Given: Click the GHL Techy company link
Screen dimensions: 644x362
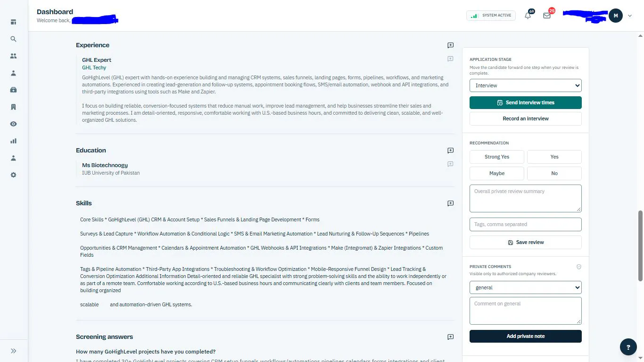Looking at the screenshot, I should 94,67.
